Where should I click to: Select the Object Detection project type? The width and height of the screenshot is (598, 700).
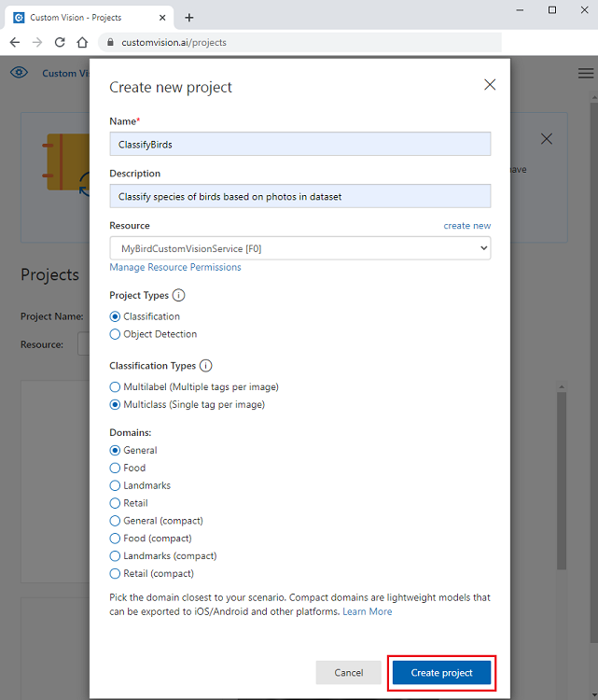[x=116, y=334]
